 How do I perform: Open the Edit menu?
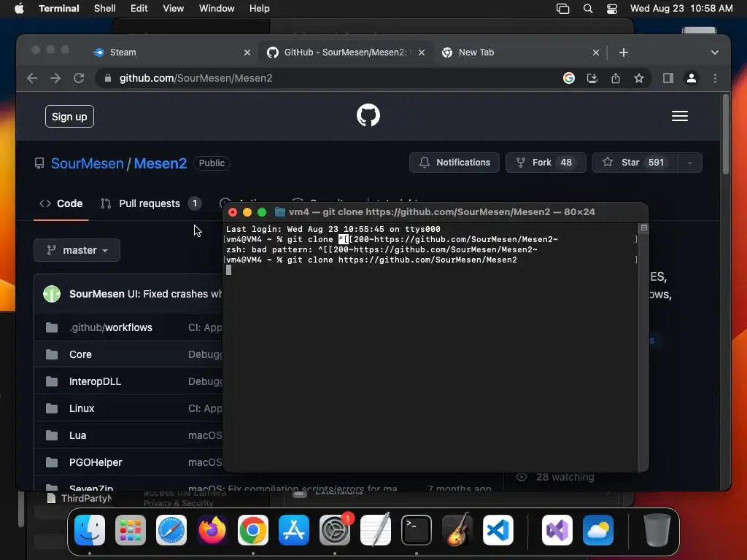pyautogui.click(x=139, y=9)
